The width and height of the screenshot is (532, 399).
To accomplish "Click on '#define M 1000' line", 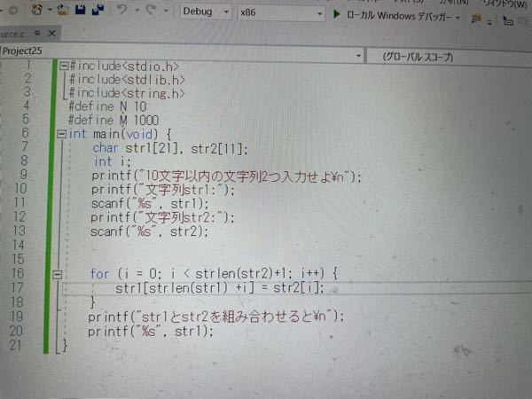I will tap(113, 120).
